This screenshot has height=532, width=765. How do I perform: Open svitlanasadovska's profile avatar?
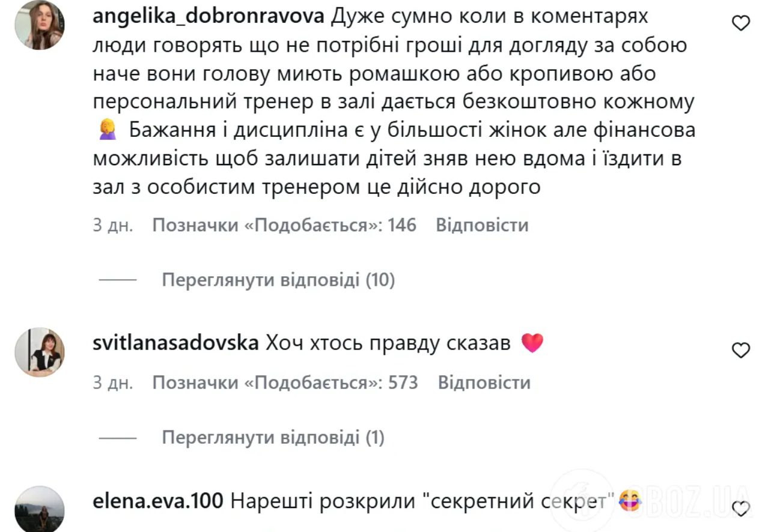40,352
